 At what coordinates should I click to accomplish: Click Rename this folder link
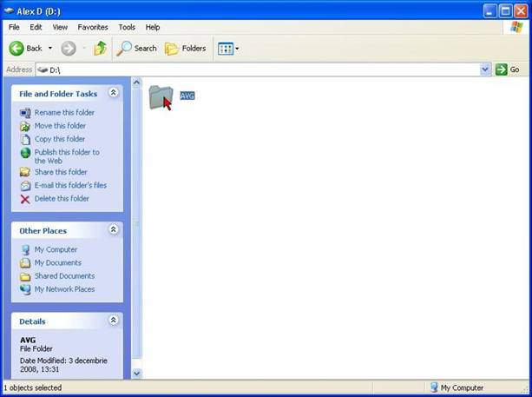pos(64,113)
